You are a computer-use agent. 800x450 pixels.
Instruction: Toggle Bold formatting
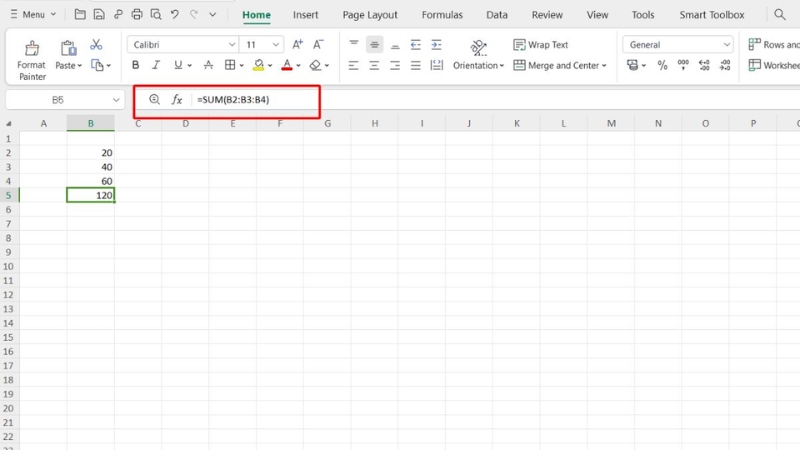137,65
